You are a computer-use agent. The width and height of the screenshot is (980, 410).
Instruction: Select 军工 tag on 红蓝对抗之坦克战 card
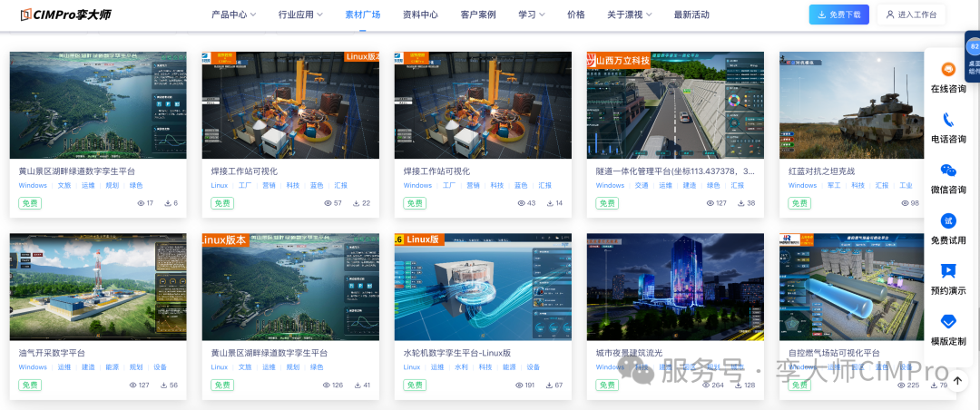pyautogui.click(x=834, y=186)
